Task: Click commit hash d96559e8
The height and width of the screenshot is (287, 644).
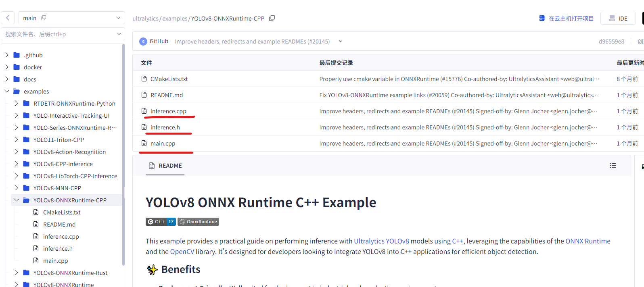Action: [x=611, y=42]
